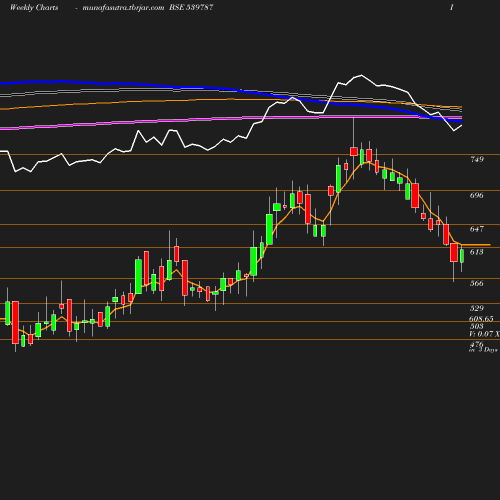Click the last green candlestick on the chart
Screen dimensions: 500x500
point(462,256)
